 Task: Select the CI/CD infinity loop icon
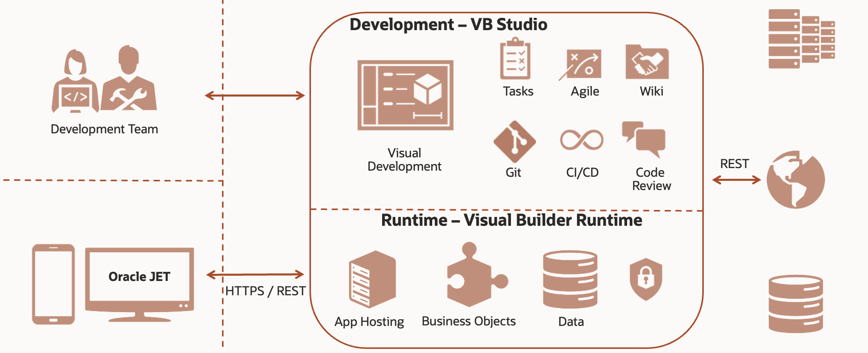(582, 139)
